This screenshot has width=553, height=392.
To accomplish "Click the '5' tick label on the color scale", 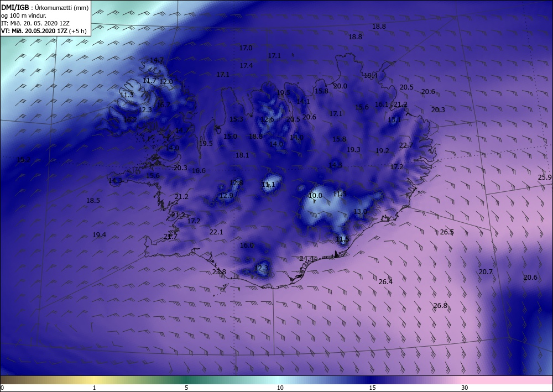I will tap(186, 388).
